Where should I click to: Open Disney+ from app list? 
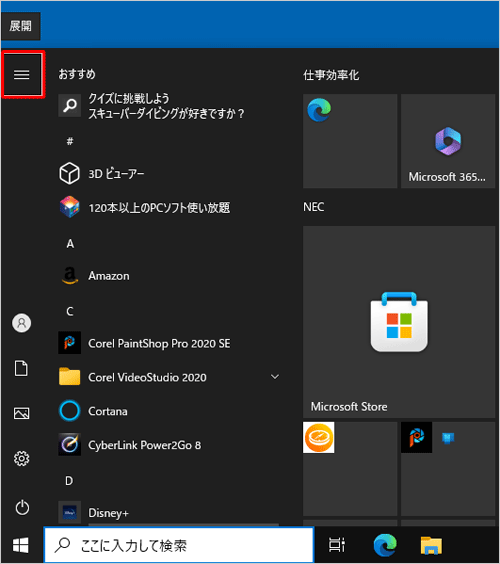[169, 512]
